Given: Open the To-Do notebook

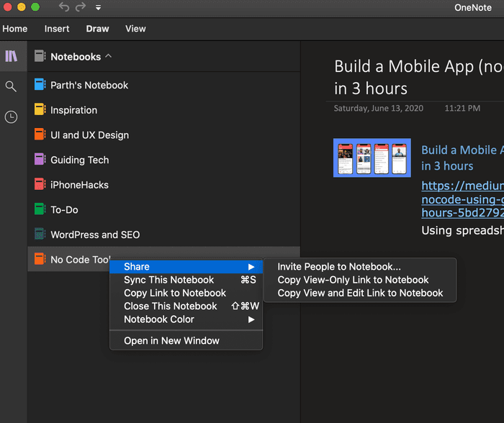Looking at the screenshot, I should coord(163,209).
